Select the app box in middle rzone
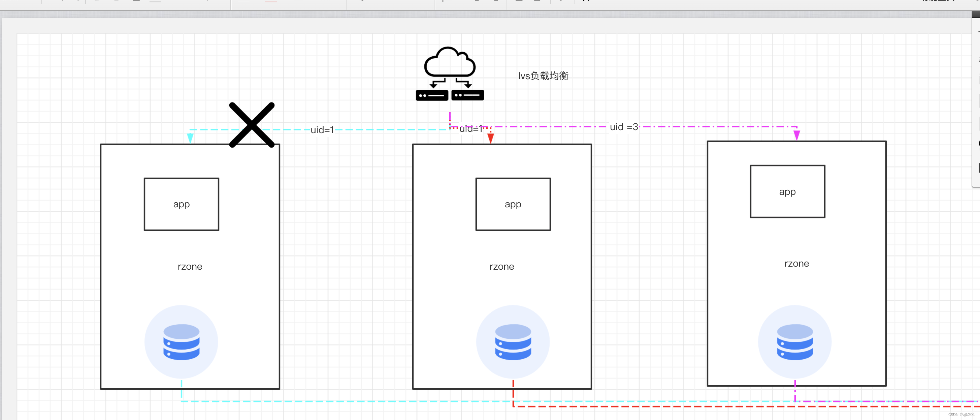Viewport: 980px width, 420px height. click(513, 204)
